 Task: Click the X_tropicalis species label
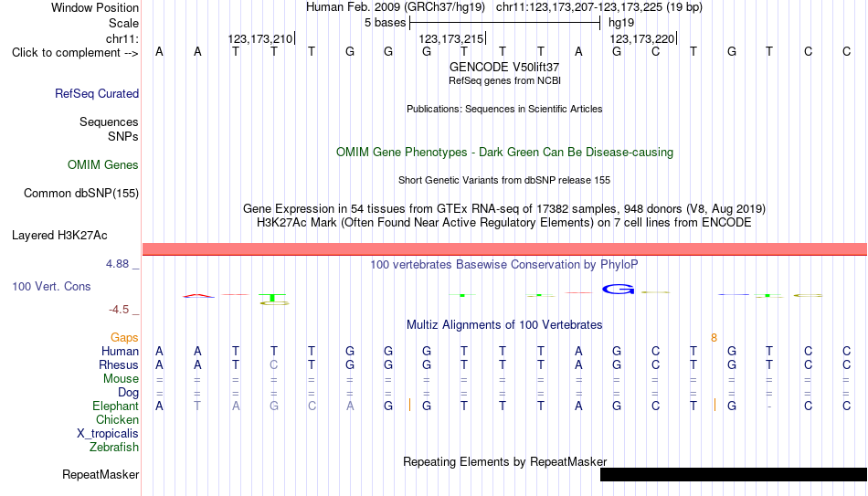pyautogui.click(x=108, y=434)
